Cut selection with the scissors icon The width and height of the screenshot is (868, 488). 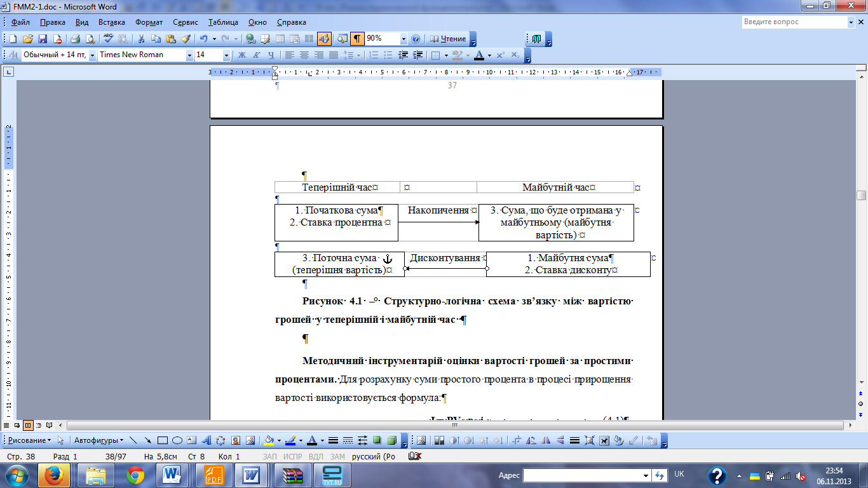(x=141, y=39)
